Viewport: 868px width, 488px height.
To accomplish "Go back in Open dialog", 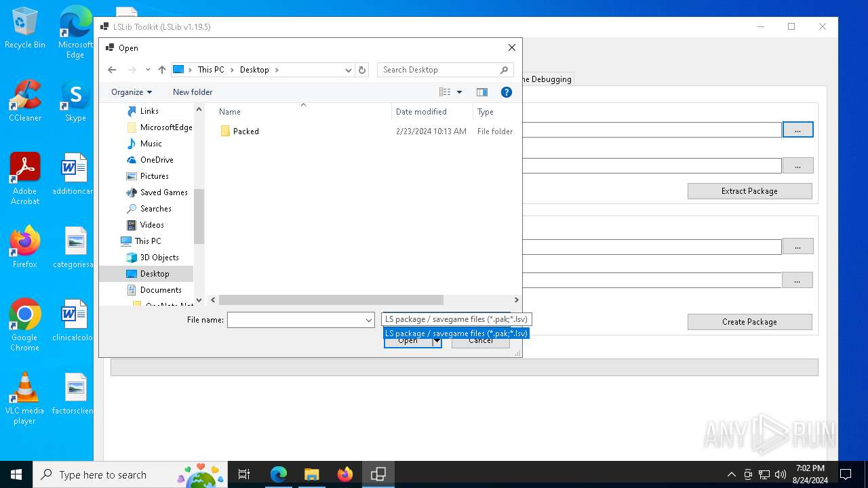I will tap(113, 70).
